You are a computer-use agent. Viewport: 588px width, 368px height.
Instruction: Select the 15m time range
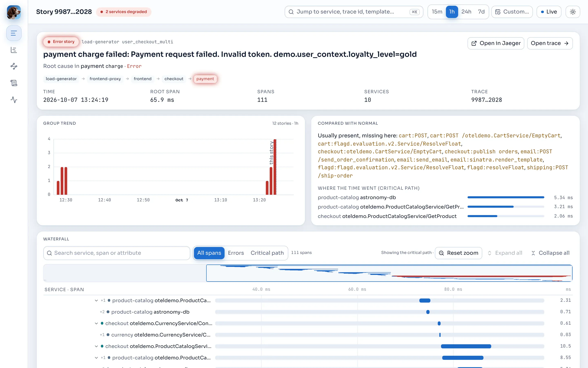point(437,12)
